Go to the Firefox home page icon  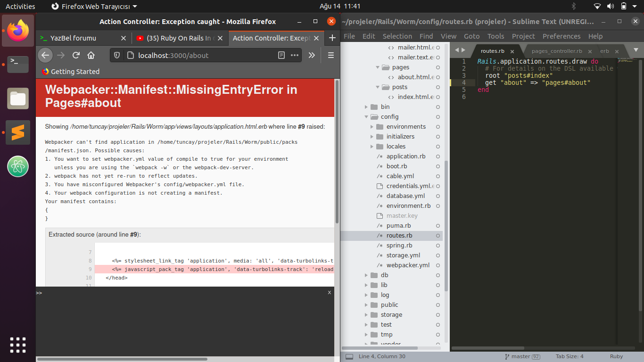click(x=91, y=55)
